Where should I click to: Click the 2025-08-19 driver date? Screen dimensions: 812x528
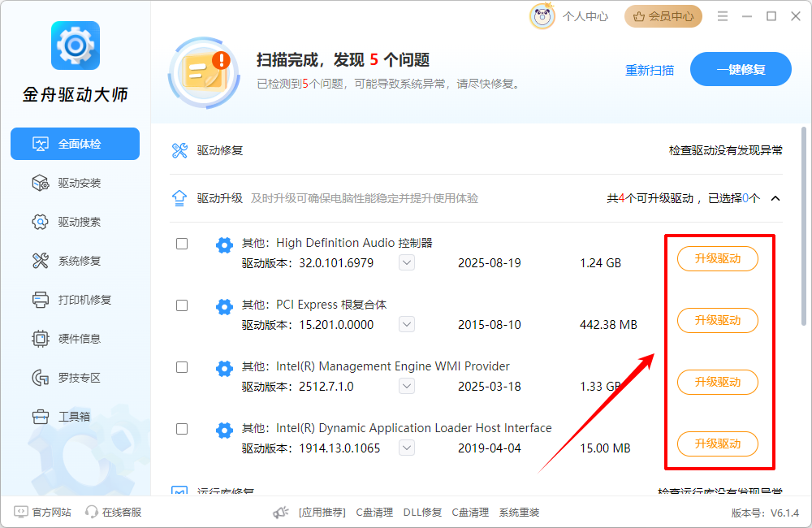click(490, 263)
